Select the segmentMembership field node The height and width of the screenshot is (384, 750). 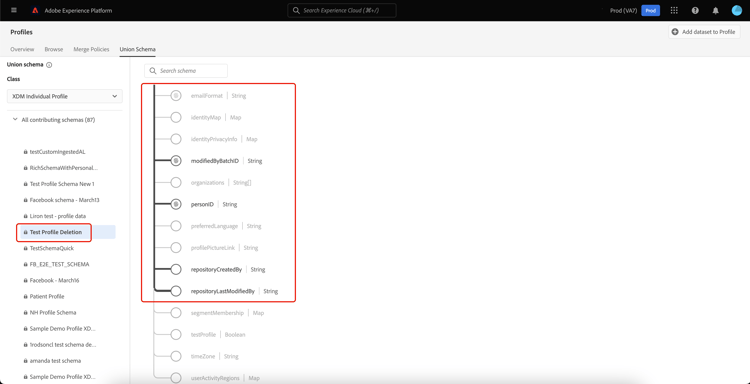[176, 313]
